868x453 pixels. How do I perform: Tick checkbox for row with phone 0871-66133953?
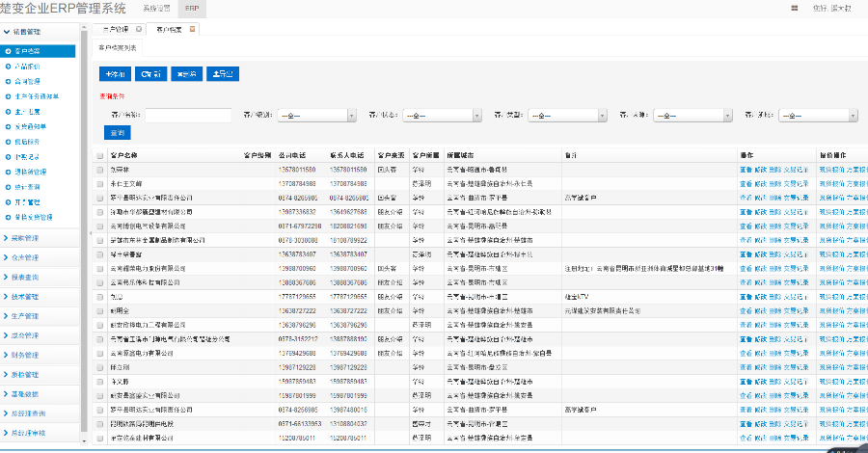tap(99, 424)
